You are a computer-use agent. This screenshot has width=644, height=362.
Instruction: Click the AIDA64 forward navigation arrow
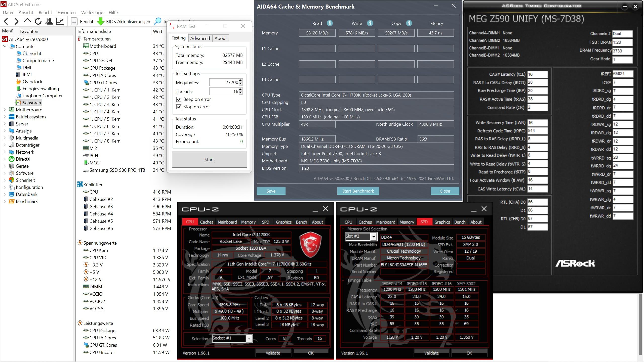point(16,21)
